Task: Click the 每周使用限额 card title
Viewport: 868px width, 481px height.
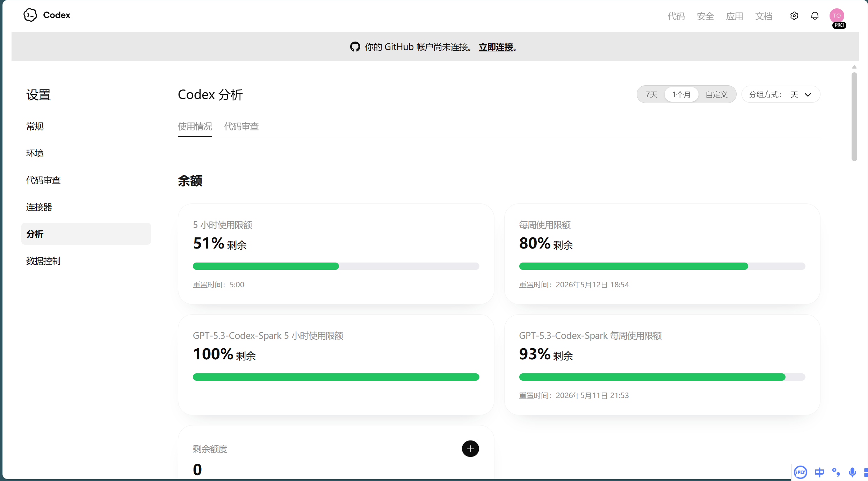Action: pyautogui.click(x=545, y=225)
